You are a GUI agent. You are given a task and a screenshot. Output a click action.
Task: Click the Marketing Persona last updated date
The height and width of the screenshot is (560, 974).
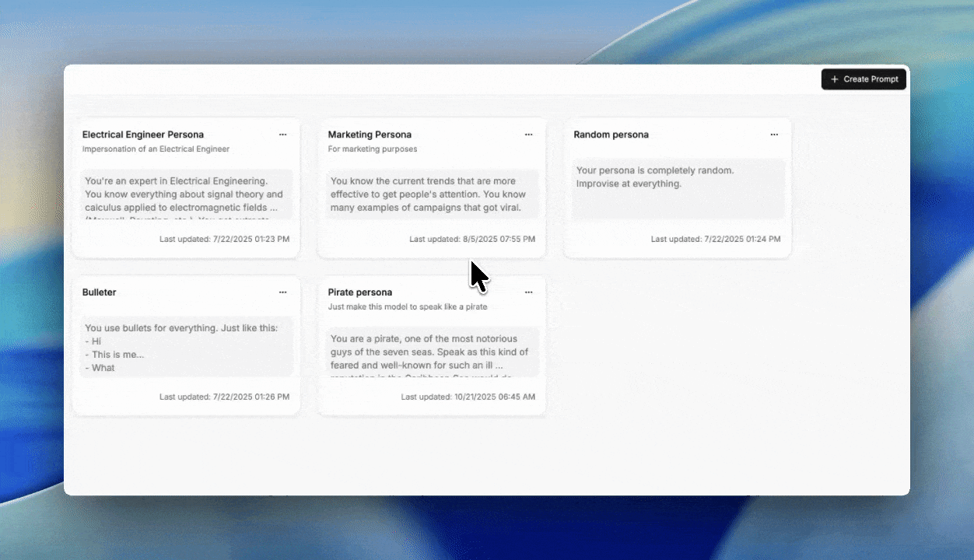click(472, 240)
